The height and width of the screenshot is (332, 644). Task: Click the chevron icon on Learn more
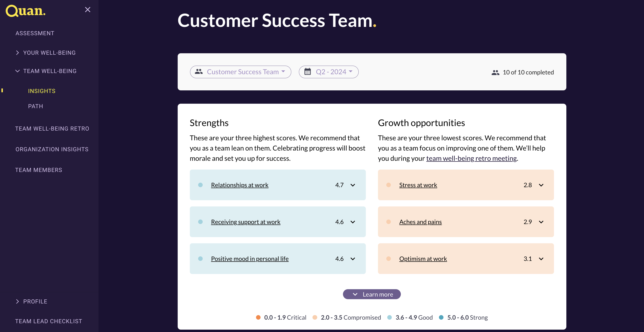[355, 294]
